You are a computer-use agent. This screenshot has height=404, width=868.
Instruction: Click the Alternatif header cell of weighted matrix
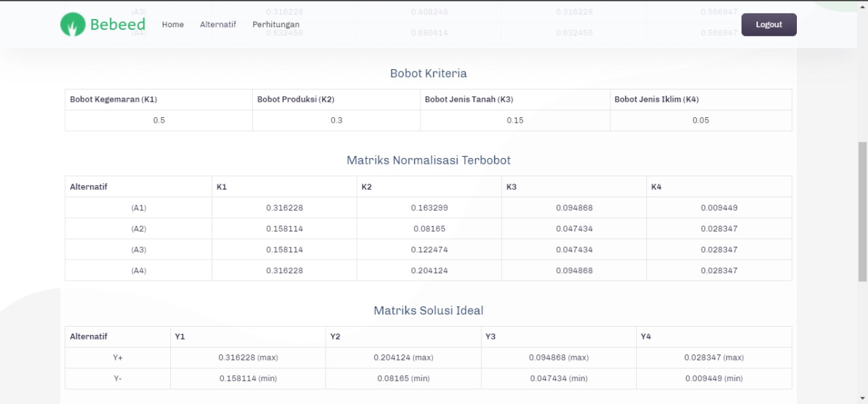(88, 186)
